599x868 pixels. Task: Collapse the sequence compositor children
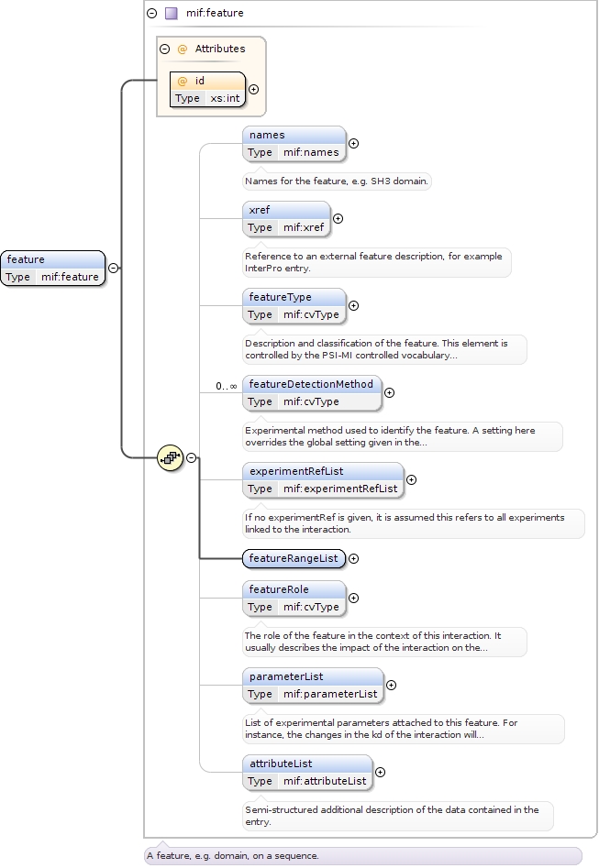click(x=191, y=457)
